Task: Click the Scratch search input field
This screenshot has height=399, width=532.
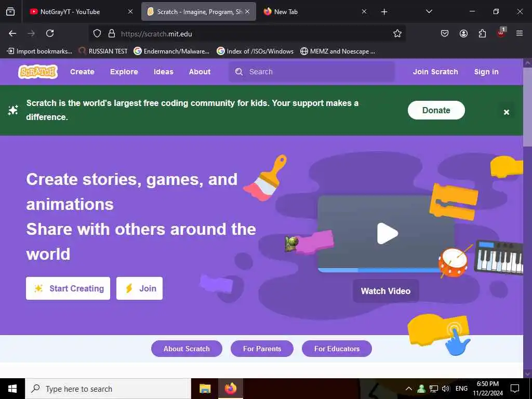Action: (x=312, y=72)
